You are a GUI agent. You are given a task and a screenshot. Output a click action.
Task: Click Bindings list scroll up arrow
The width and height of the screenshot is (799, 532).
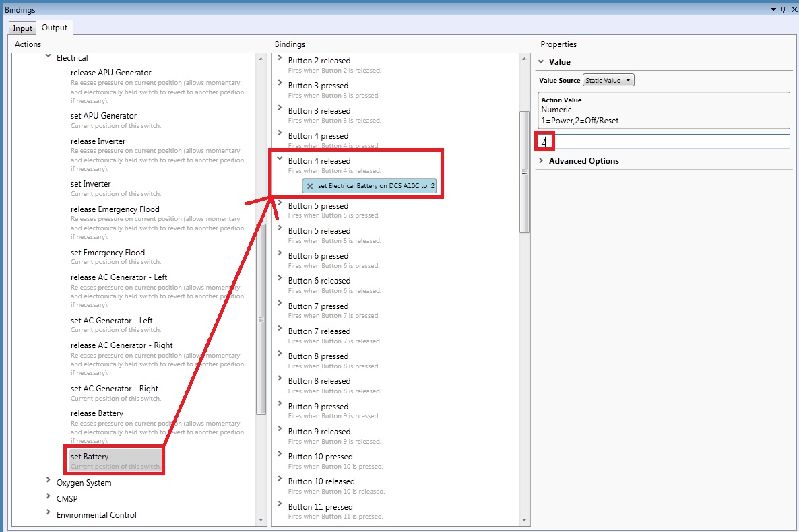524,59
